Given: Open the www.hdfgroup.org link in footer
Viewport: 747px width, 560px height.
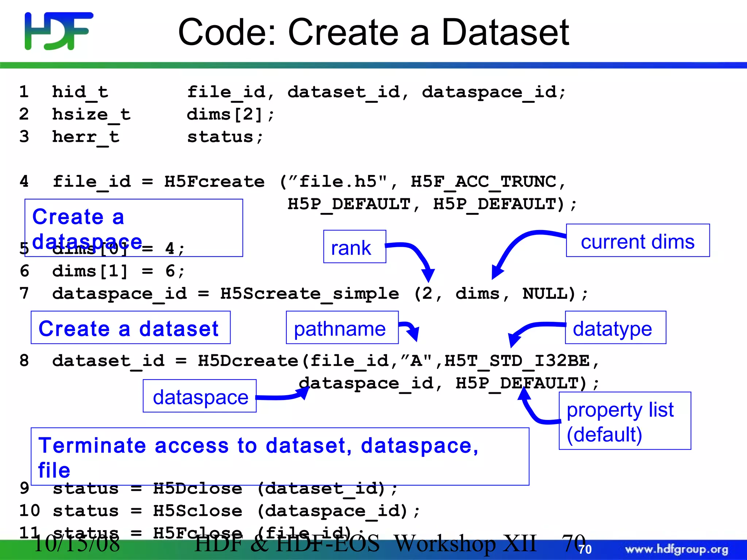Looking at the screenshot, I should 677,549.
